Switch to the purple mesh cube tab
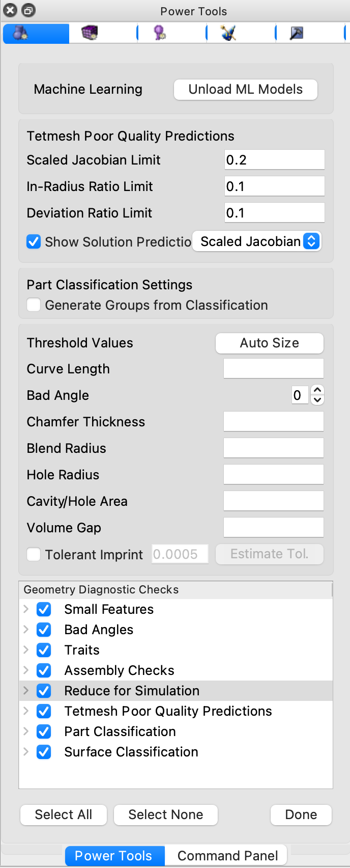 90,34
